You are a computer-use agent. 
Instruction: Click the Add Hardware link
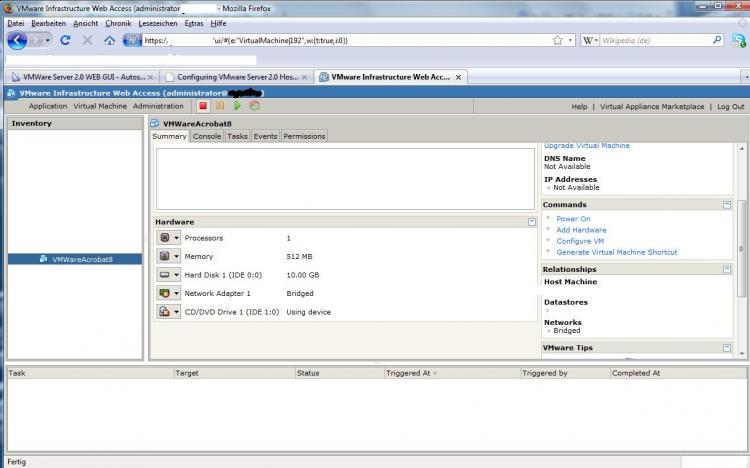(x=581, y=230)
